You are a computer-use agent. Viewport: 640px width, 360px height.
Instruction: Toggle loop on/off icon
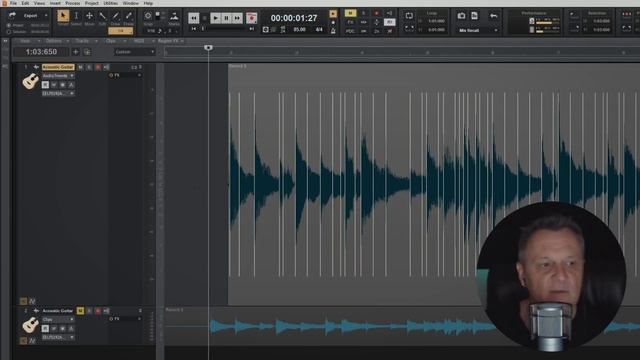pyautogui.click(x=409, y=16)
